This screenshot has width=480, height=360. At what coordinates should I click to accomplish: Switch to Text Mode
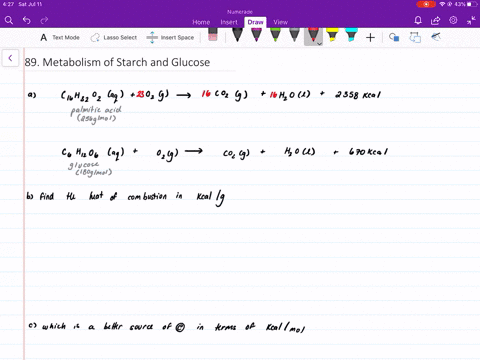[x=60, y=37]
